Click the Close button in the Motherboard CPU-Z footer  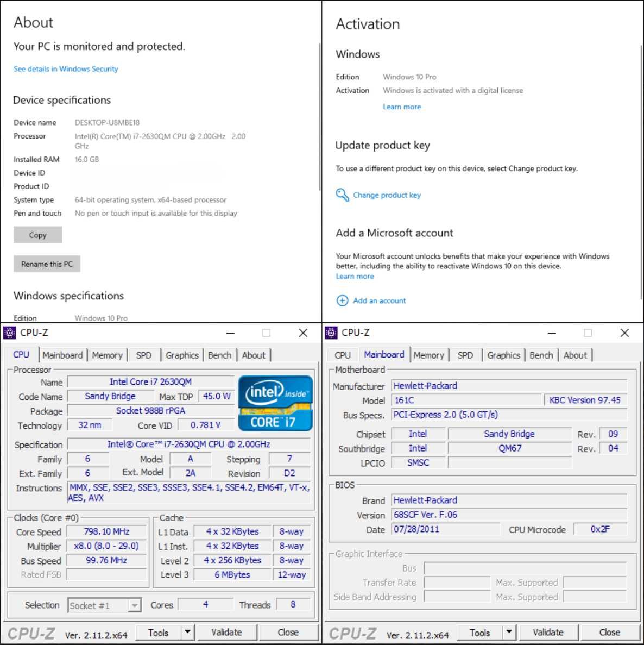(x=609, y=633)
